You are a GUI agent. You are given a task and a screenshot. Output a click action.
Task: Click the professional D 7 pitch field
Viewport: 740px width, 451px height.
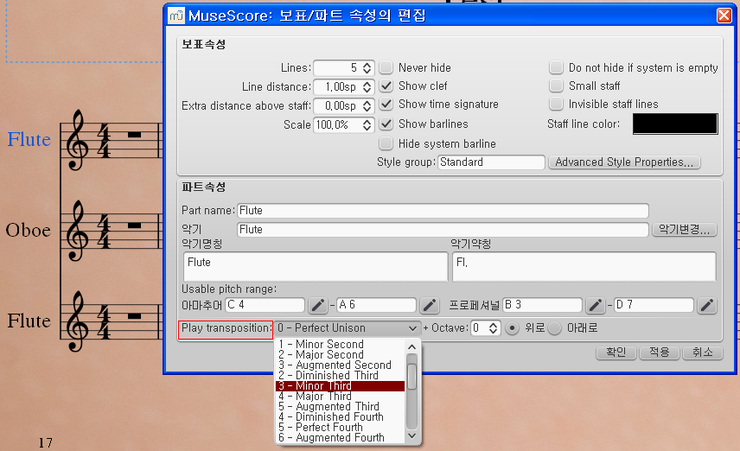(654, 305)
